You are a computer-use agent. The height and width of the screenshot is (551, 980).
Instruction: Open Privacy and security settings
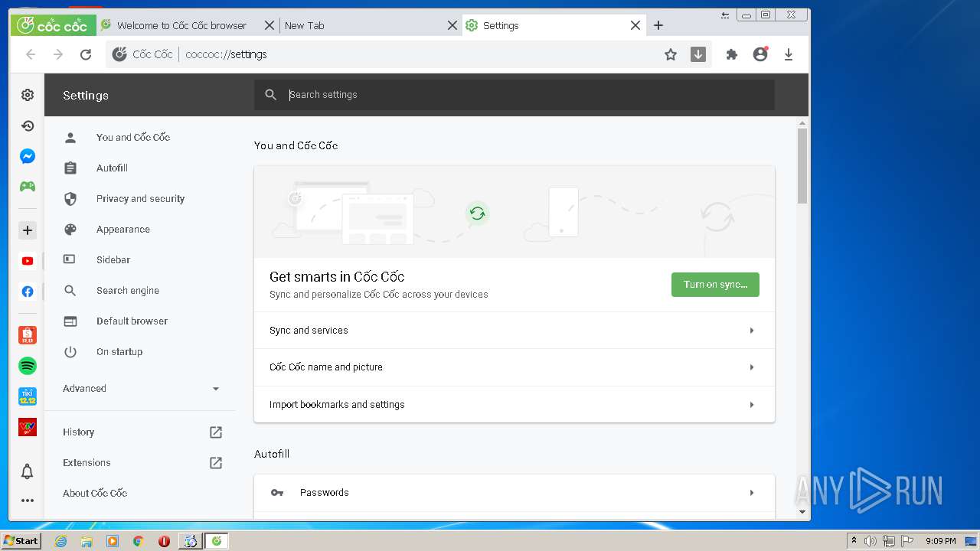(x=141, y=199)
